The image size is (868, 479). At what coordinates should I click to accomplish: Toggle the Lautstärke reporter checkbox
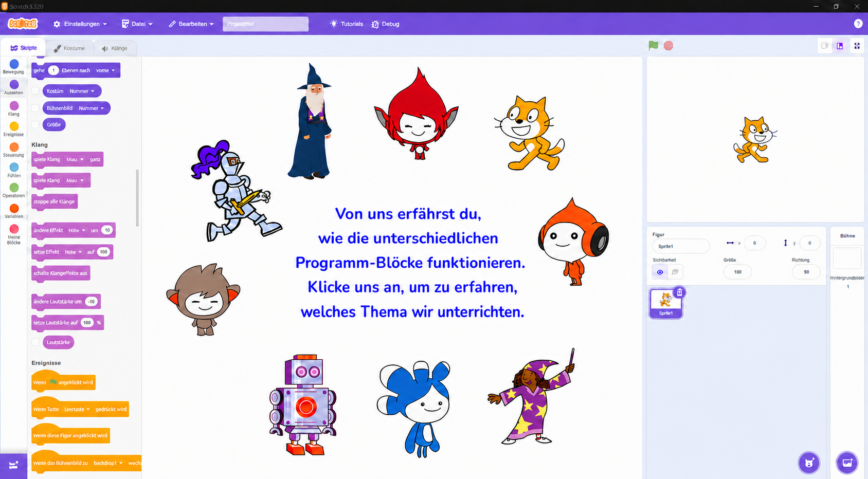(x=35, y=342)
